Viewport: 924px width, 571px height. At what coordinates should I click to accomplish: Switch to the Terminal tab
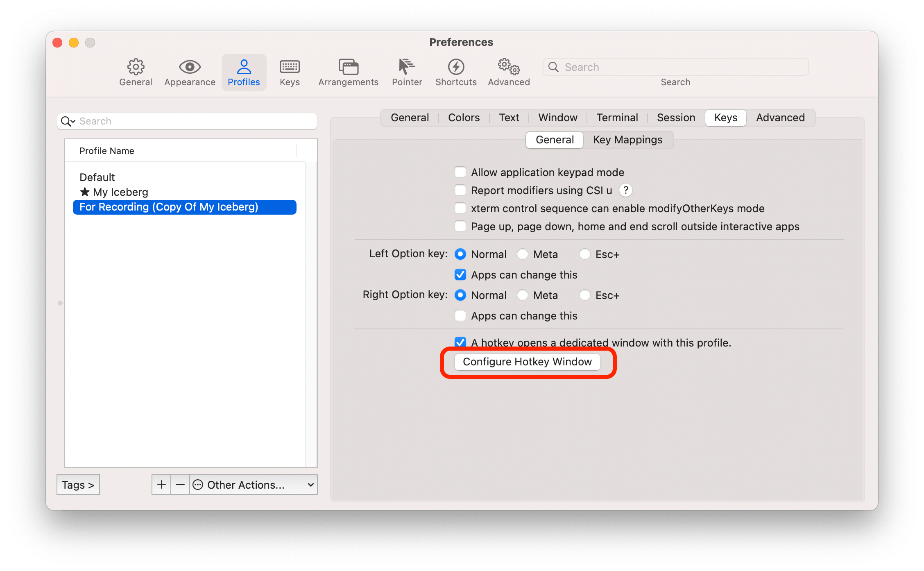pos(617,118)
